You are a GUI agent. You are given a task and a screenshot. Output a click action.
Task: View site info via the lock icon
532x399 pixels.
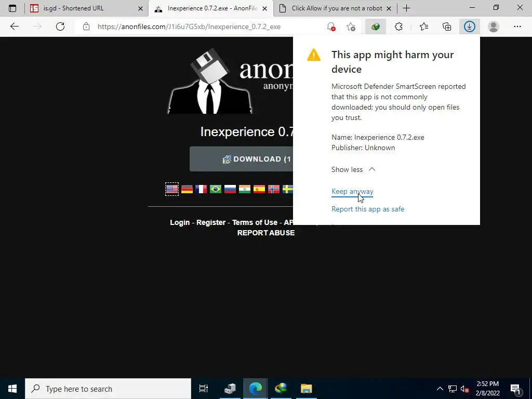(86, 26)
